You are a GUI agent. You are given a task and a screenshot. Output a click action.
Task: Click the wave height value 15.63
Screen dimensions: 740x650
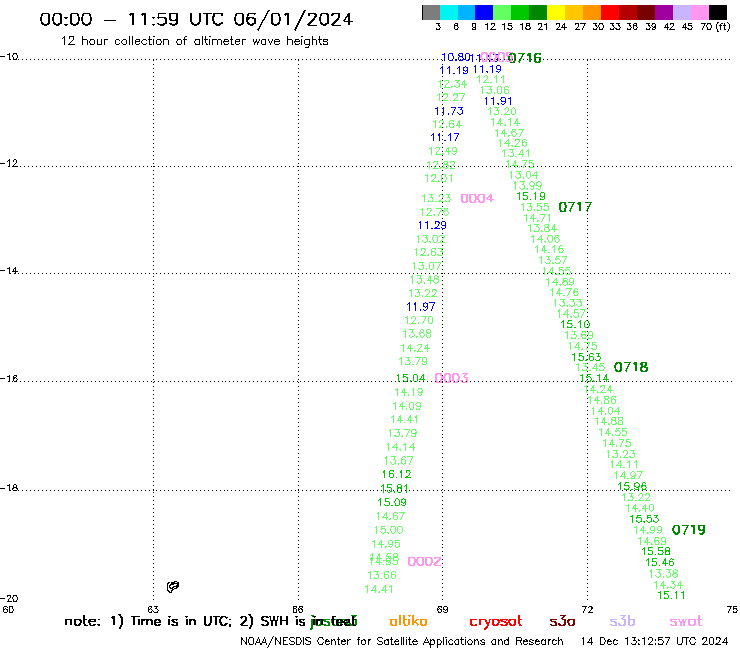click(x=586, y=357)
